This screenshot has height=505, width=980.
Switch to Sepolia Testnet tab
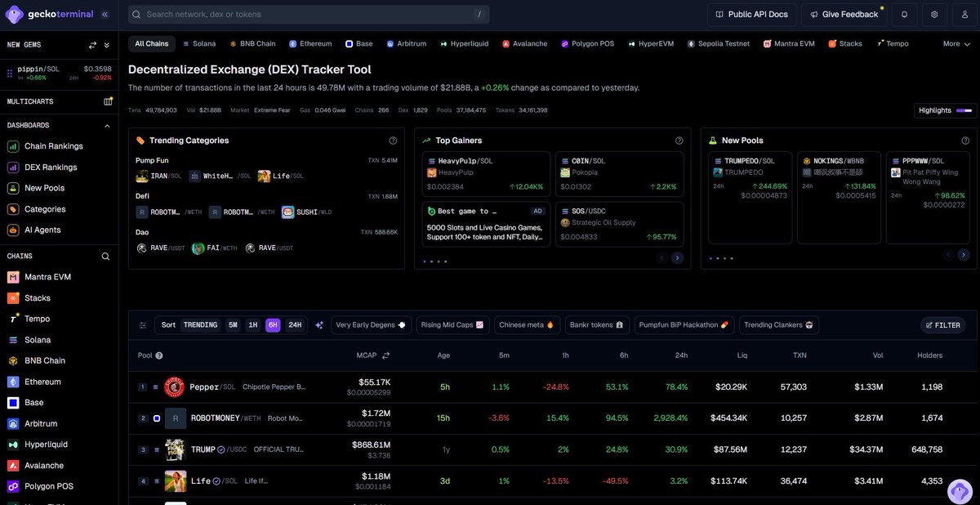tap(719, 44)
